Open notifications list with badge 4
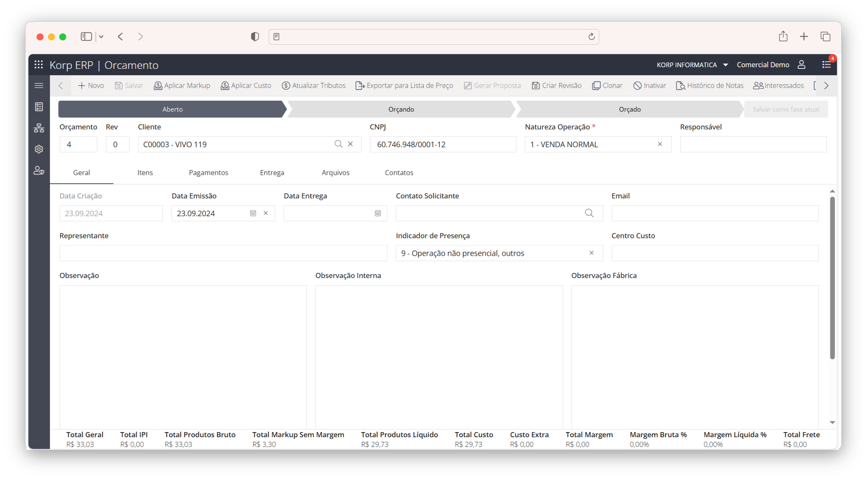The height and width of the screenshot is (480, 868). click(x=826, y=64)
